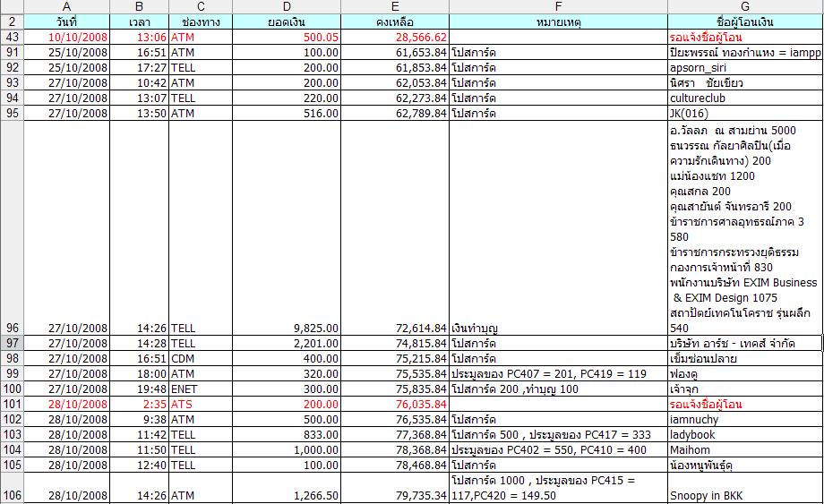Screen dimensions: 824x504
Task: Select name cell เข็มซ่อนปลาย
Action: click(x=746, y=359)
